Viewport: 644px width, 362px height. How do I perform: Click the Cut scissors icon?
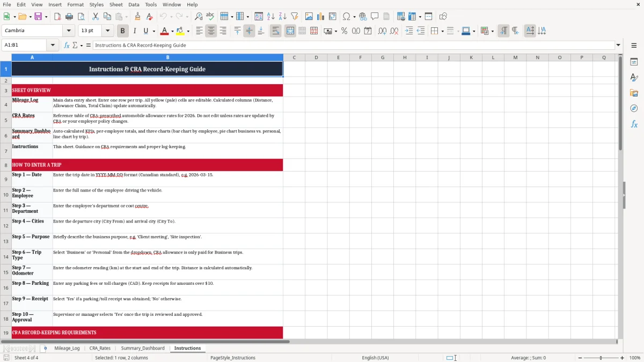pos(96,17)
